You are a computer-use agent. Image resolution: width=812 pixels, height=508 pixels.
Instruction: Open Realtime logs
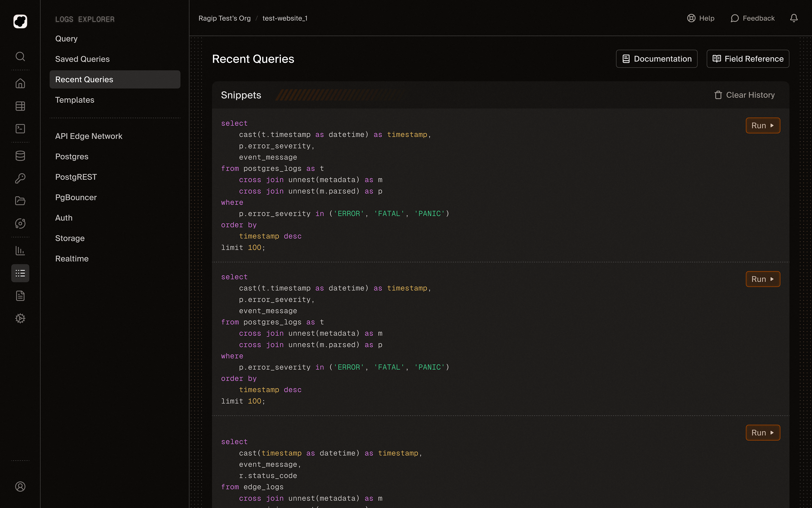click(115, 259)
